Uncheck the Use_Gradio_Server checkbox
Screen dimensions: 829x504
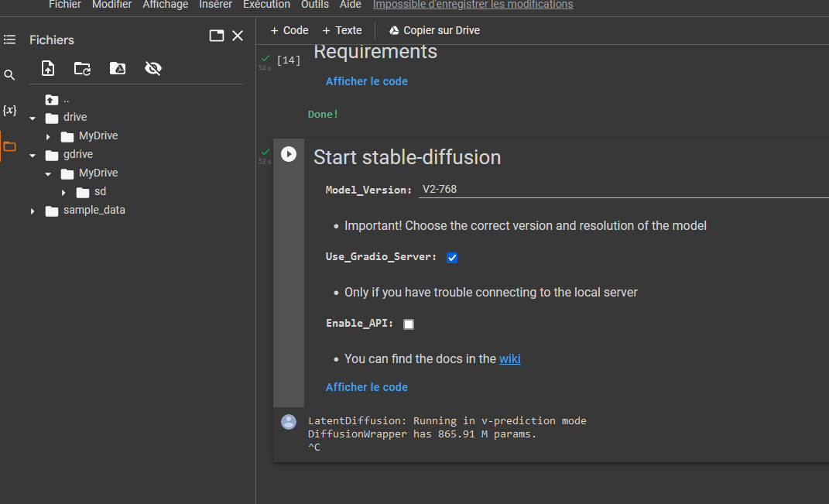click(451, 257)
